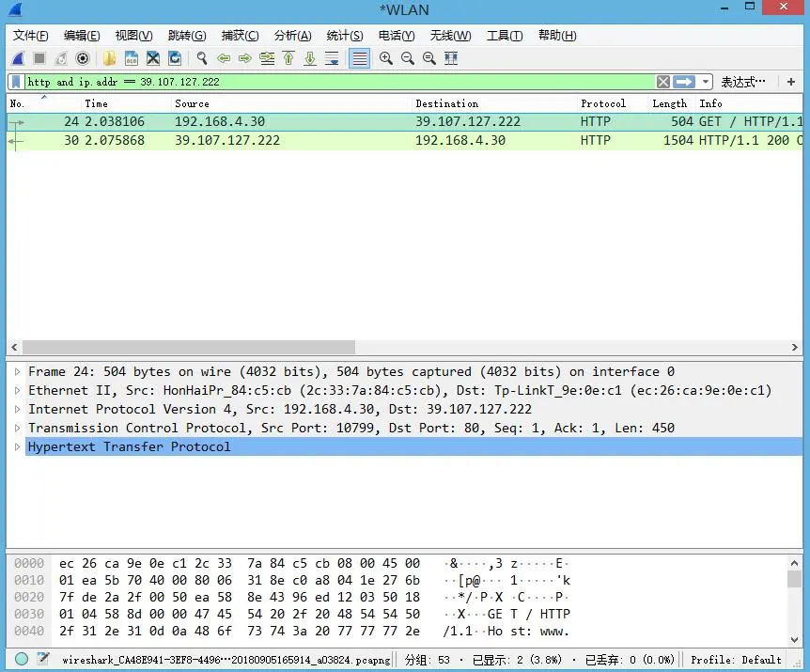Zoom in main window text

pyautogui.click(x=386, y=58)
